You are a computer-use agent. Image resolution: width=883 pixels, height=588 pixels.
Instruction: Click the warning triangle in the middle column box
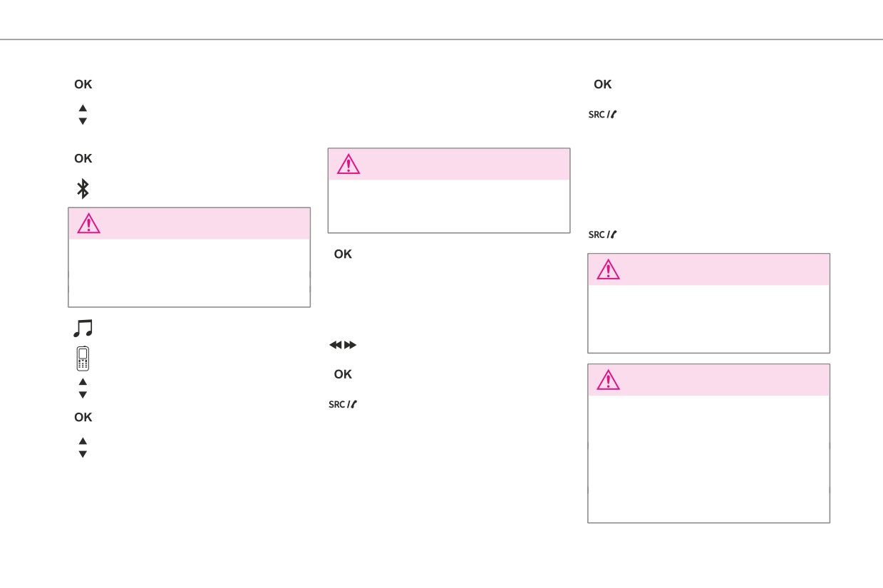(348, 165)
